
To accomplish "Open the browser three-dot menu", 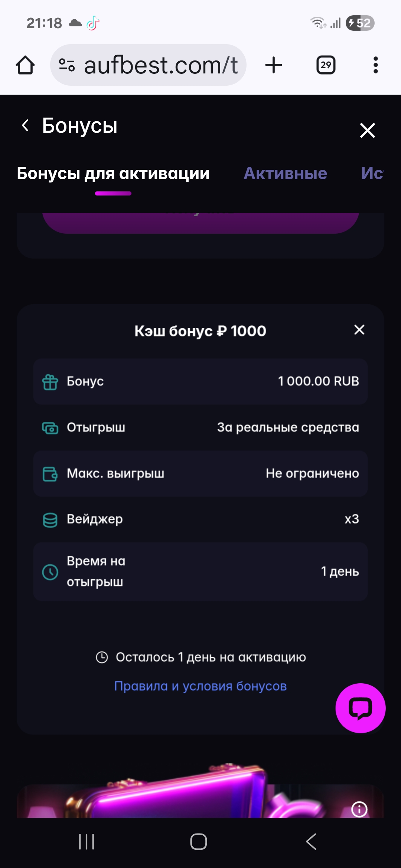I will [375, 65].
